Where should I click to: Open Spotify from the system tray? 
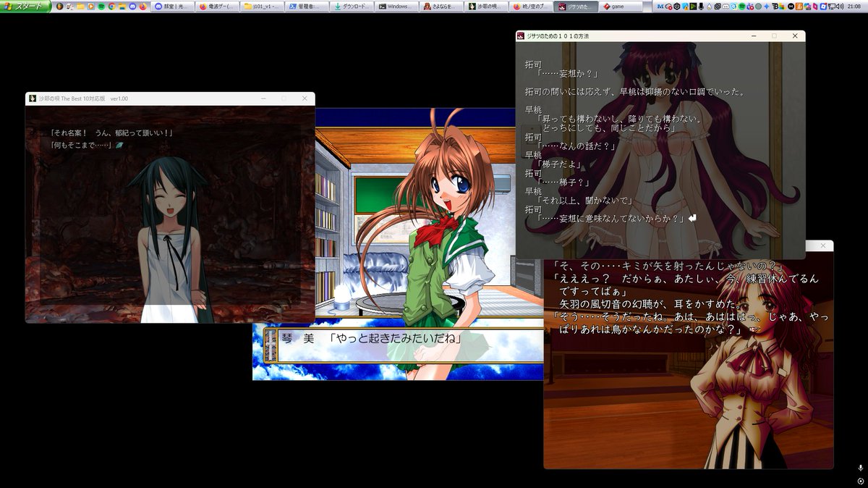pyautogui.click(x=741, y=7)
